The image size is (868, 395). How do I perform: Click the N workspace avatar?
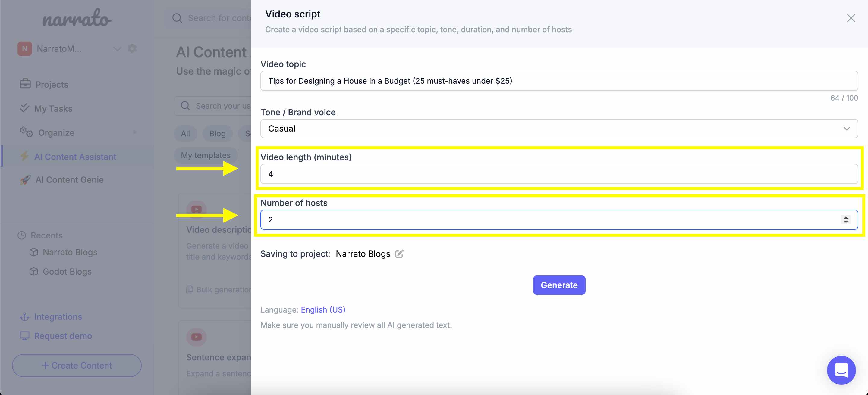[x=25, y=49]
